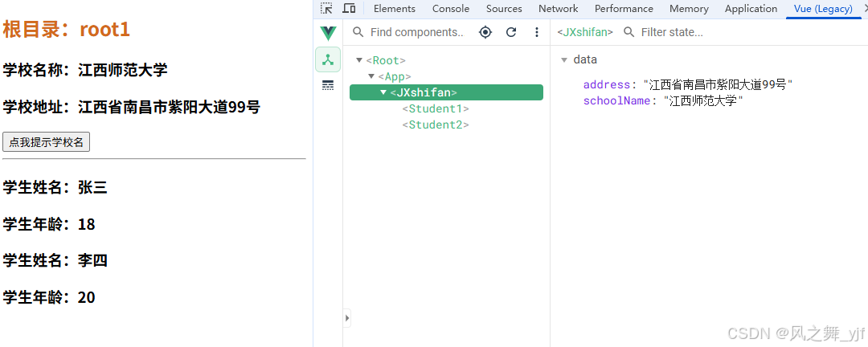Click the 学生年龄：20 text

49,297
